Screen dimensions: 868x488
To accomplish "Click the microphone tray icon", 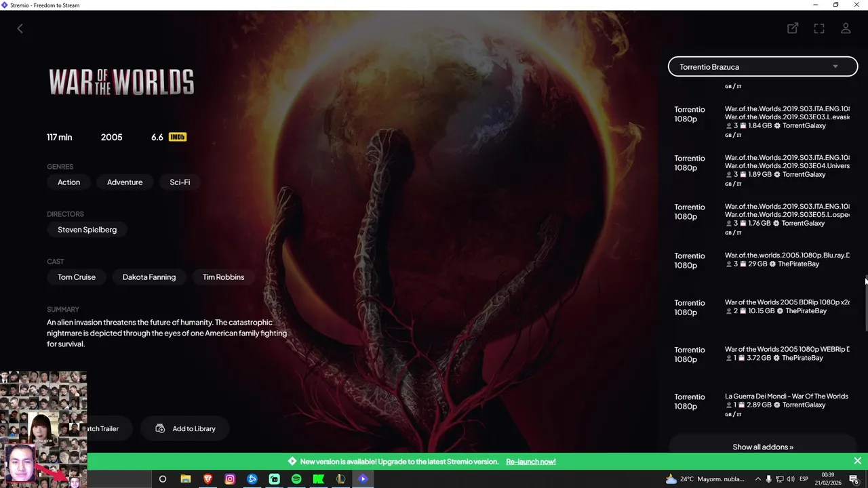I will click(x=768, y=479).
